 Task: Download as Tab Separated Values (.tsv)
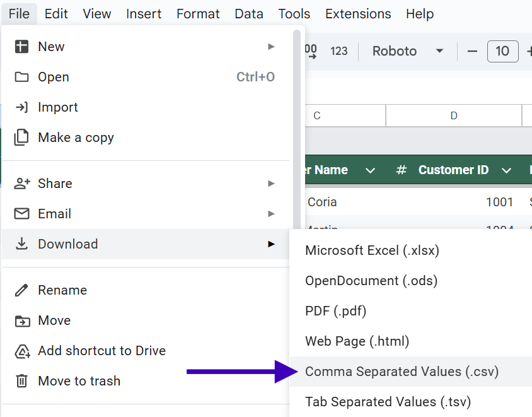point(411,402)
